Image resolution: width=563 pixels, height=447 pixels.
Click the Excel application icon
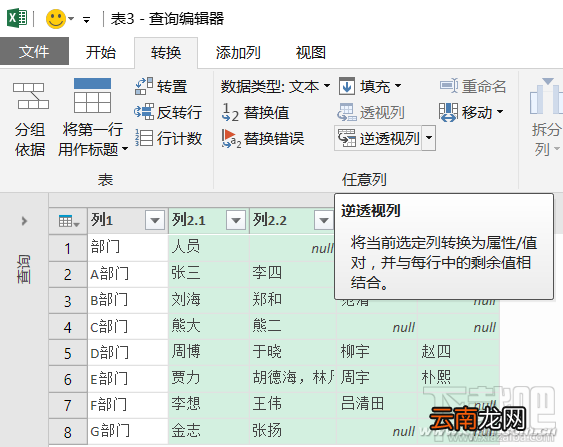17,18
